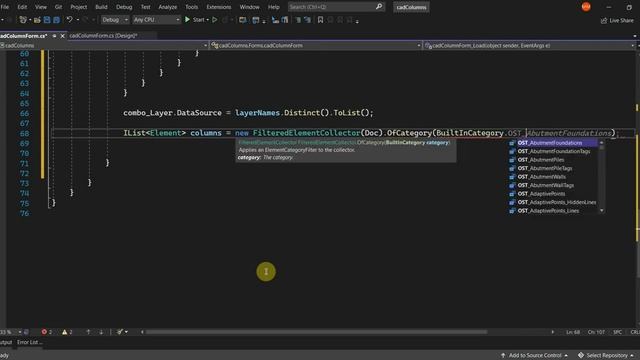Click the Undo arrow icon
This screenshot has width=640, height=360.
click(69, 20)
